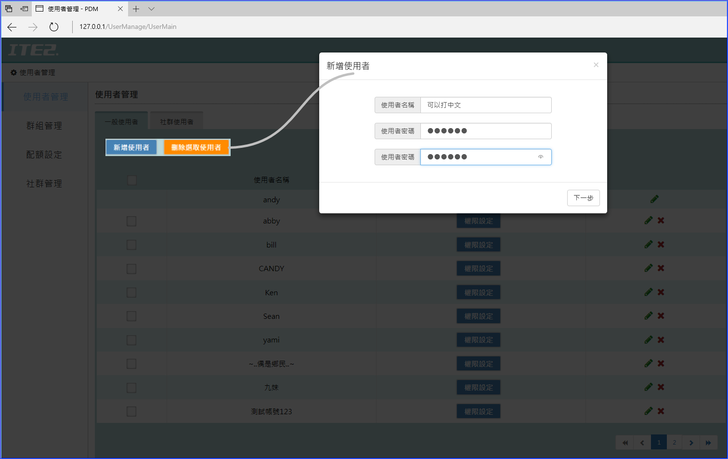Open 群組管理 in the sidebar
Screen dimensions: 728x459
44,126
